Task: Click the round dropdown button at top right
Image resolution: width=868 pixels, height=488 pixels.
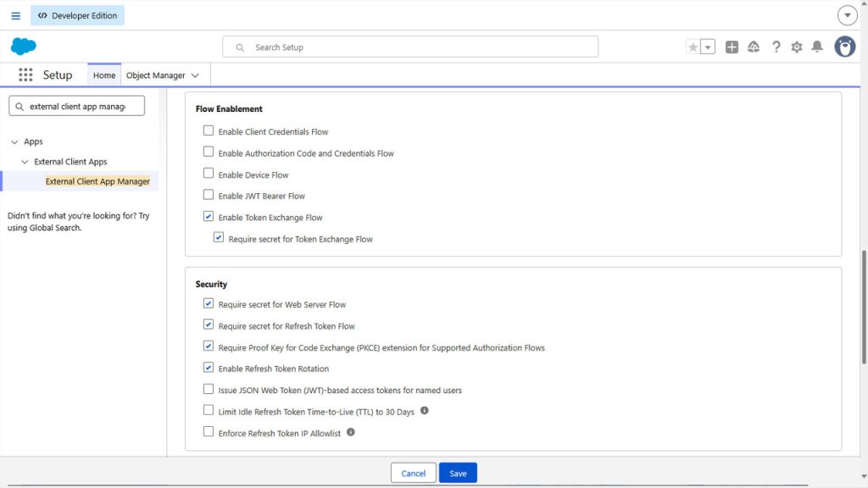Action: point(847,15)
